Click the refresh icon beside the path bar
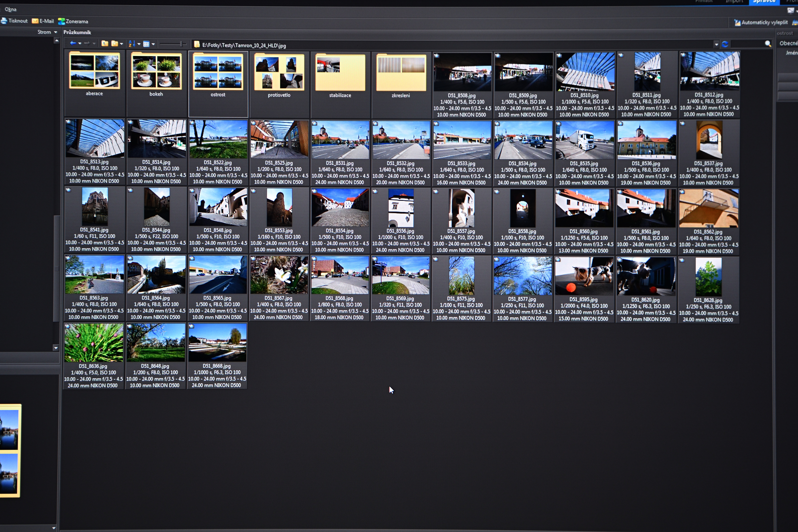 [x=725, y=44]
